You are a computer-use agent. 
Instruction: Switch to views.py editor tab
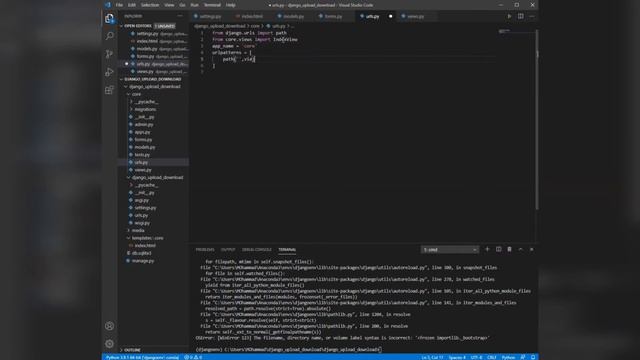click(416, 16)
